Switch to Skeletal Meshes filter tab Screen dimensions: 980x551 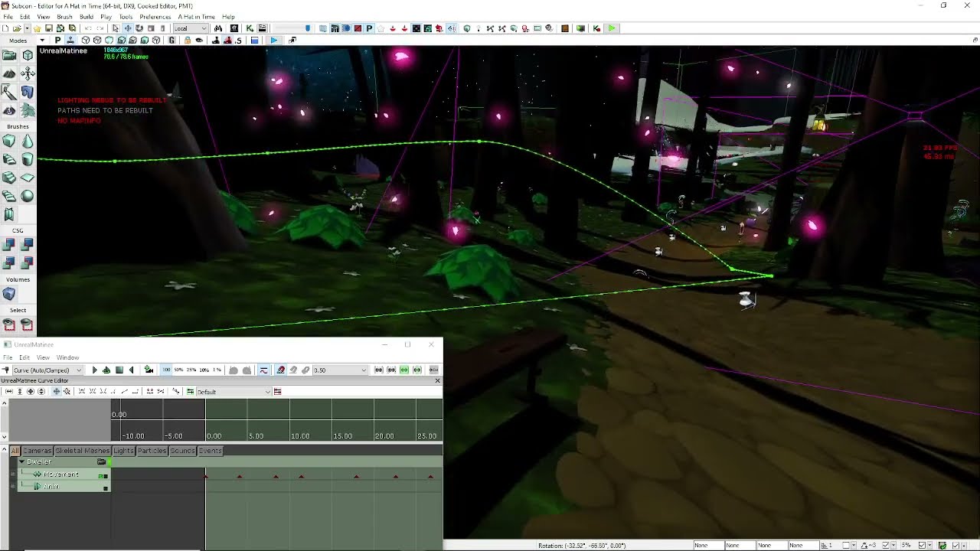(x=83, y=451)
